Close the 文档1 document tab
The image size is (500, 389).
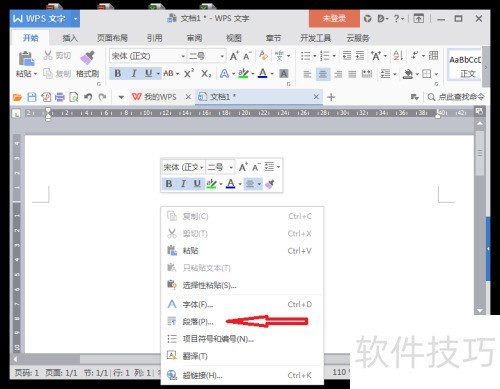(316, 97)
